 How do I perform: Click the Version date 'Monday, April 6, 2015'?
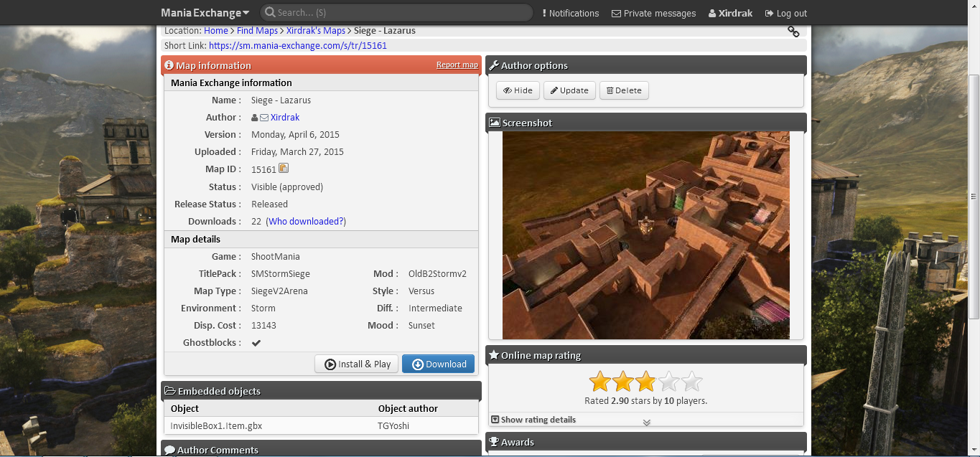pyautogui.click(x=296, y=134)
